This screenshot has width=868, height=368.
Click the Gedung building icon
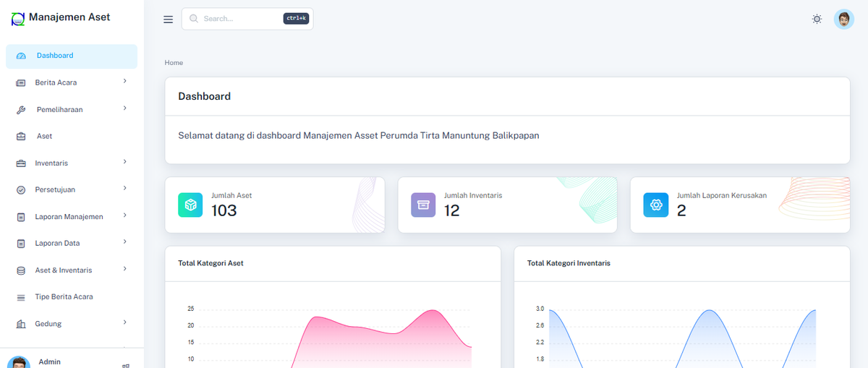(21, 324)
